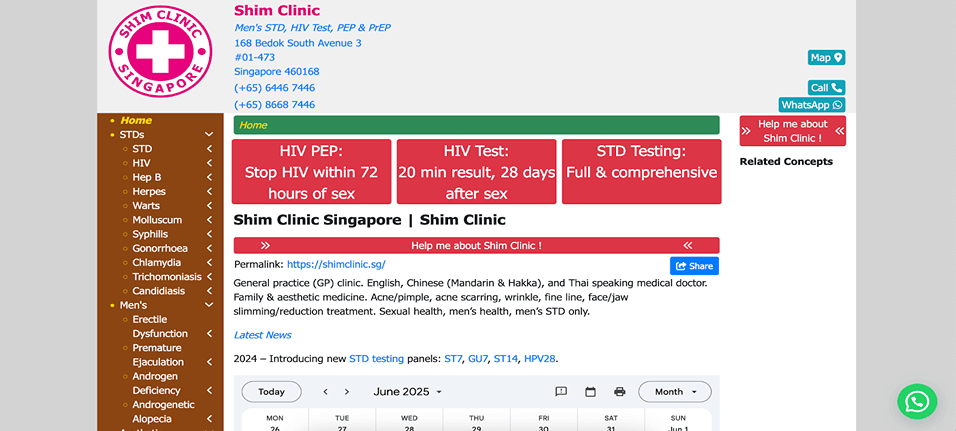Dial the (+65) 6446 7446 number link

pyautogui.click(x=274, y=88)
